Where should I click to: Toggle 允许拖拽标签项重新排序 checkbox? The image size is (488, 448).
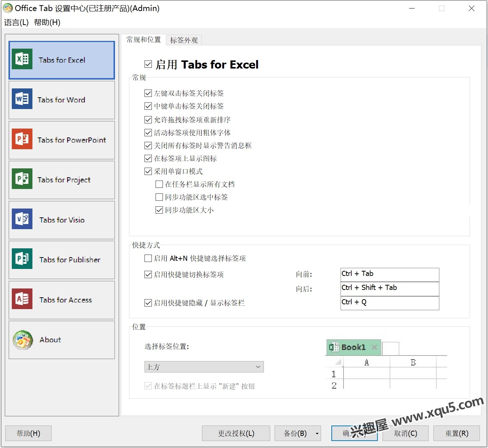coord(148,120)
